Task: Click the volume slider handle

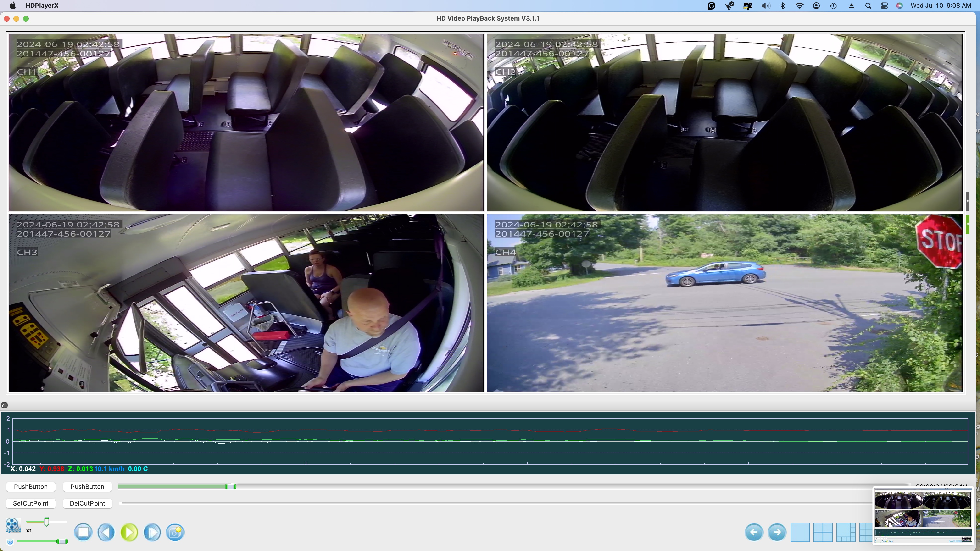Action: (62, 541)
